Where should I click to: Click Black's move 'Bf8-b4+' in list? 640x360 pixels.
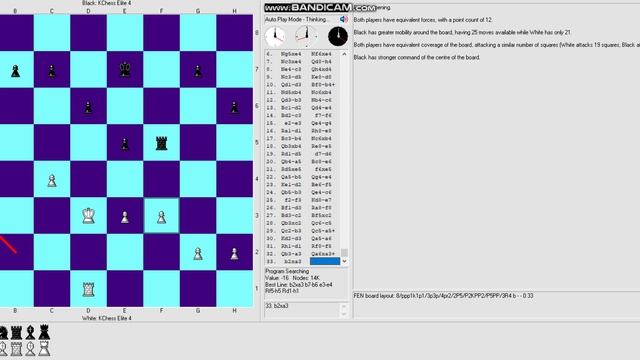pos(323,85)
